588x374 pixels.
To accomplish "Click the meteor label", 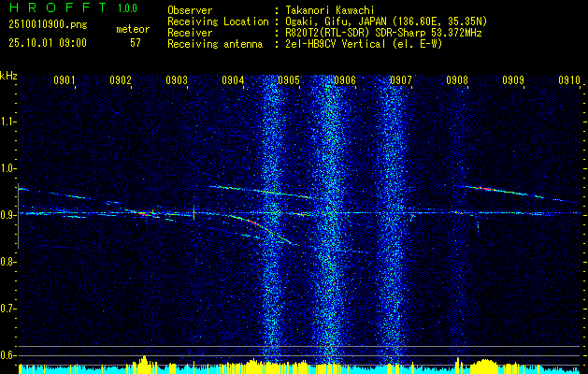I will (133, 29).
